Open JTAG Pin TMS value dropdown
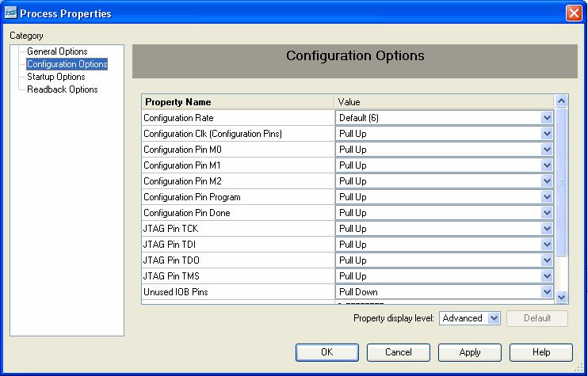The image size is (588, 376). (x=547, y=276)
